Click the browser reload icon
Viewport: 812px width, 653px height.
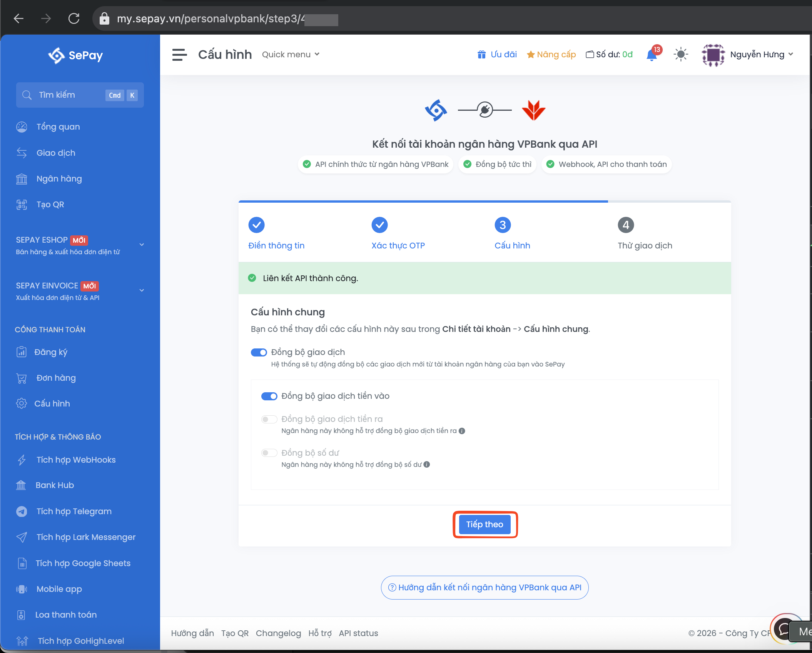click(74, 18)
